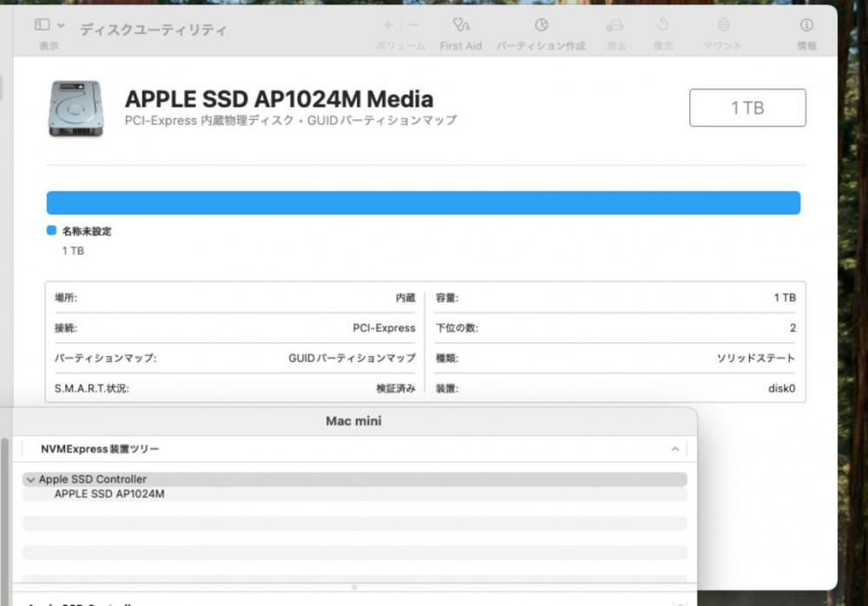Select the 下位の数 value 2
The width and height of the screenshot is (868, 606).
coord(792,328)
